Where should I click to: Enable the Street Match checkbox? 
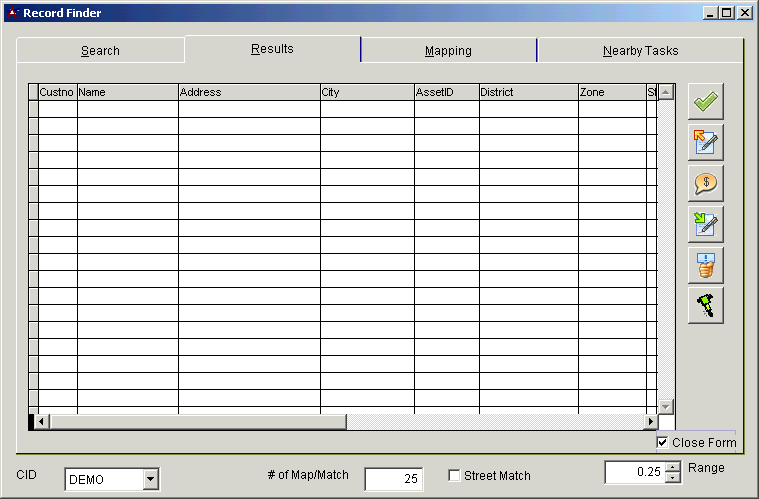[454, 476]
